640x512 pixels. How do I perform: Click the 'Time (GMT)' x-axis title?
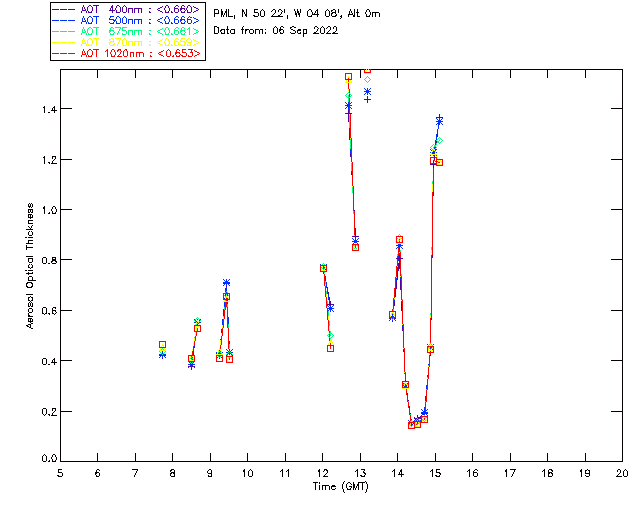[340, 487]
